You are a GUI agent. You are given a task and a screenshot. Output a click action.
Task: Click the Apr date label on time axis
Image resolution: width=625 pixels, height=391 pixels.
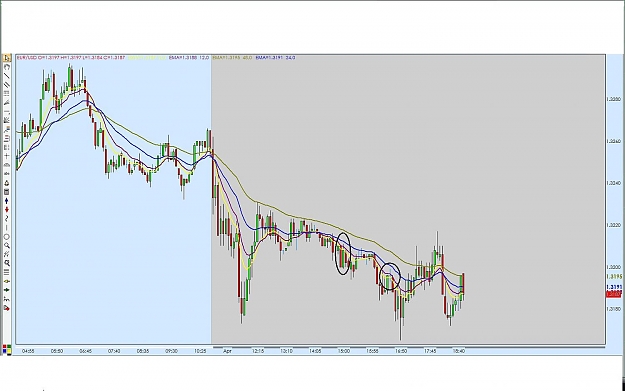pyautogui.click(x=227, y=351)
